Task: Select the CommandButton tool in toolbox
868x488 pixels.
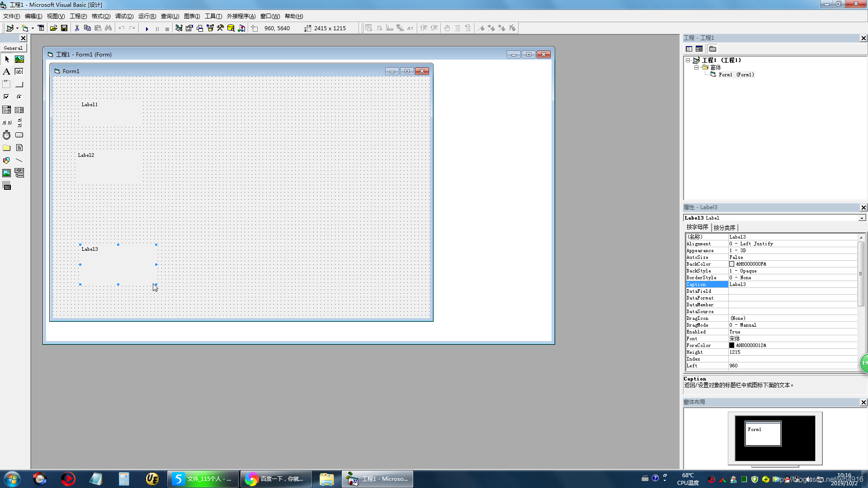Action: [19, 84]
